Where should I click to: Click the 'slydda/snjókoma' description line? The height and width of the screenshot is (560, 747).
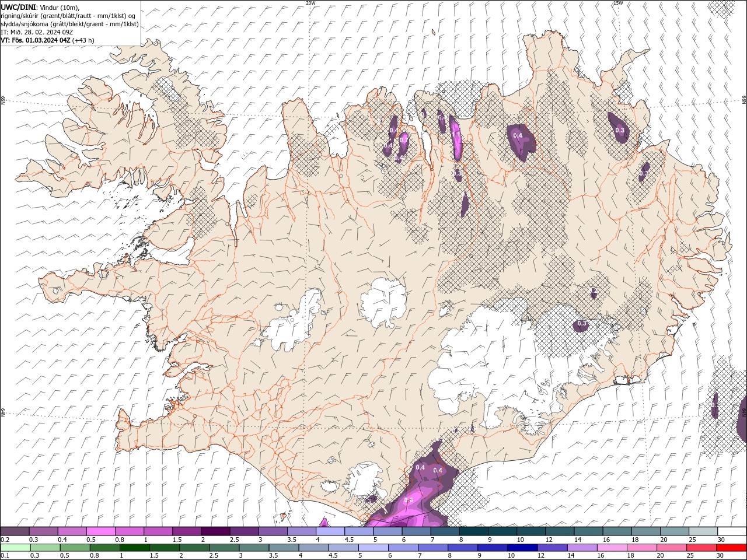[69, 24]
